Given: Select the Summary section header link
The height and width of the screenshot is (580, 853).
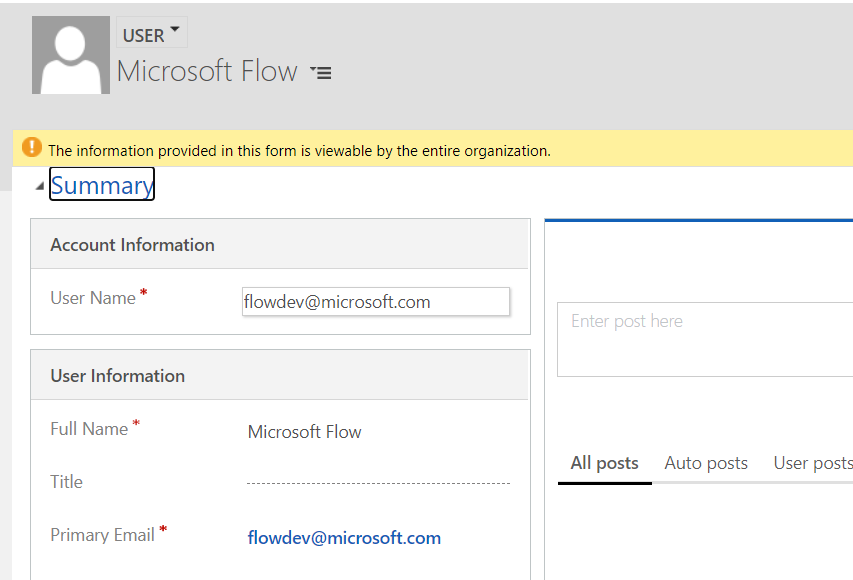Looking at the screenshot, I should pyautogui.click(x=102, y=185).
